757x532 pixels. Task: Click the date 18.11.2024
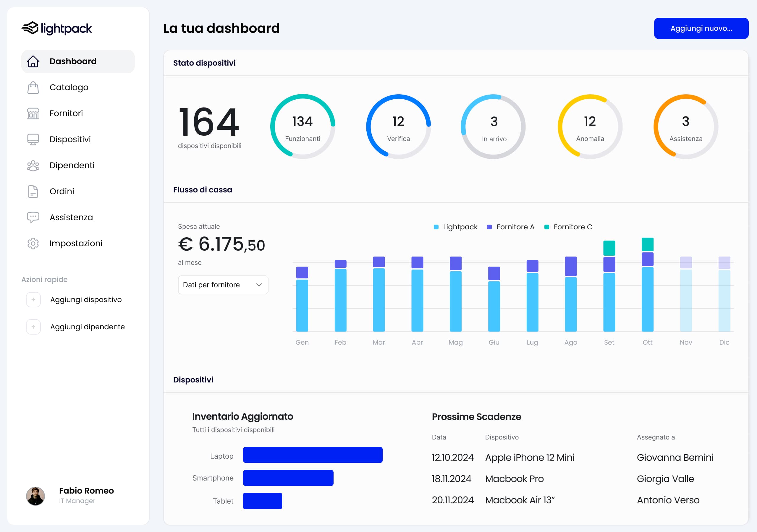(x=452, y=479)
